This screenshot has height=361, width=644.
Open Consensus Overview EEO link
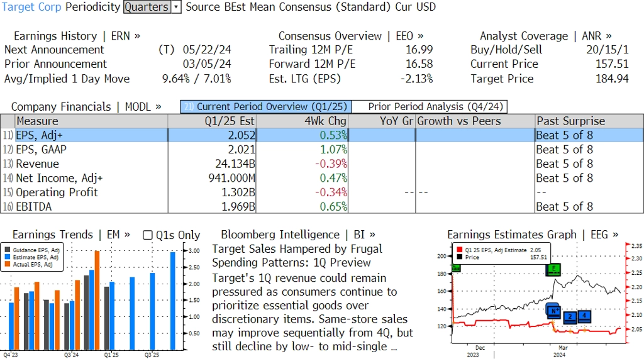(x=351, y=36)
